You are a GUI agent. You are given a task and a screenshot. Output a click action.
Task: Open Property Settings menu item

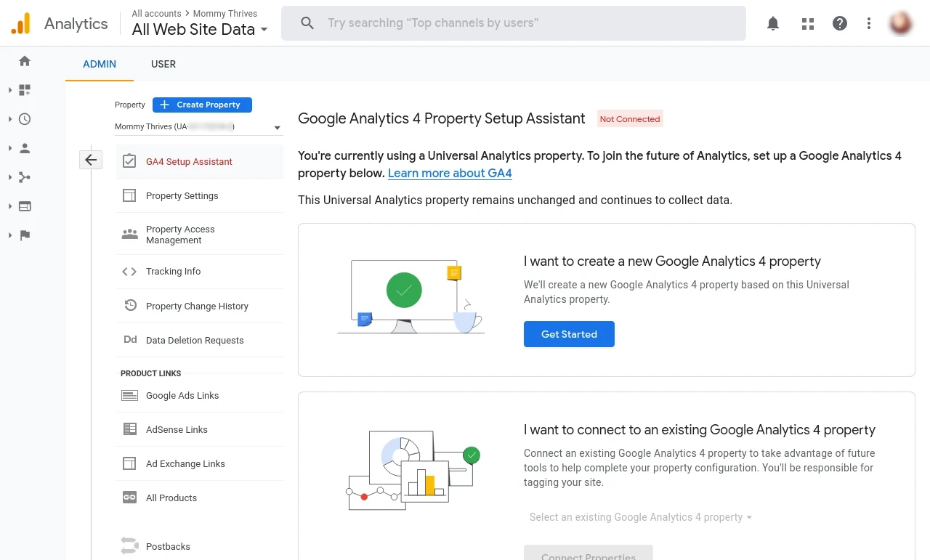(x=200, y=195)
